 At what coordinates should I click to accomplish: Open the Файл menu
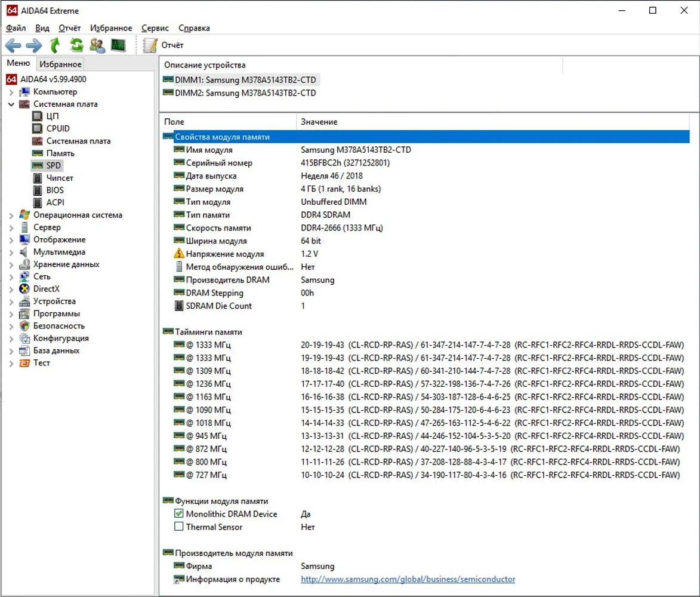pos(16,28)
